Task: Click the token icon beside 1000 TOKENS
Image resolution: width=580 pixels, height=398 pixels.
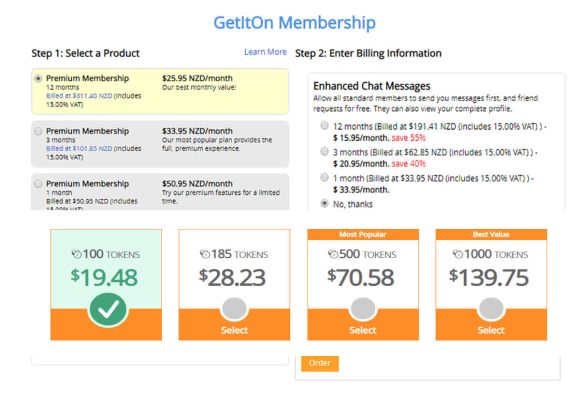Action: (x=458, y=254)
